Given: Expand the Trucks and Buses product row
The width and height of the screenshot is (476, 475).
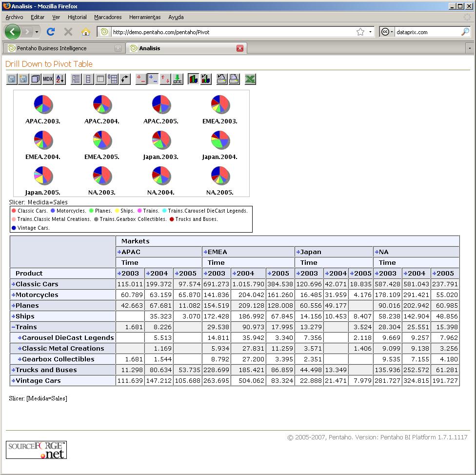Looking at the screenshot, I should point(12,370).
